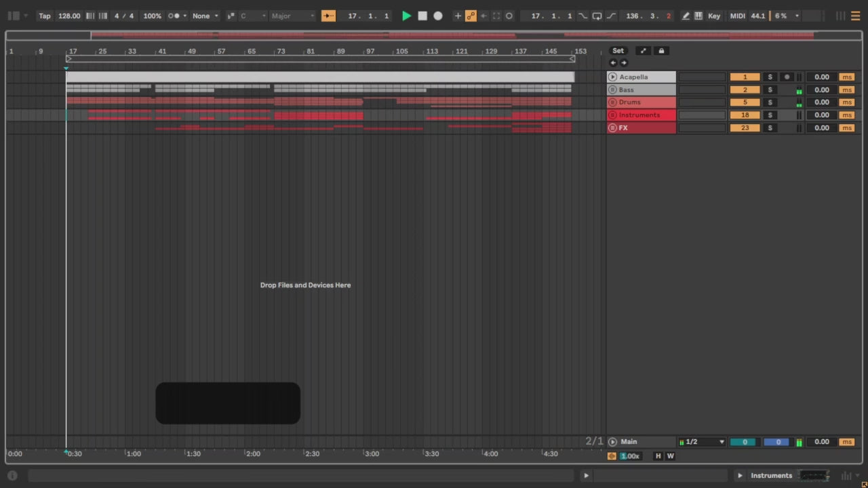Solo the Drums track
The height and width of the screenshot is (488, 868).
pyautogui.click(x=770, y=102)
